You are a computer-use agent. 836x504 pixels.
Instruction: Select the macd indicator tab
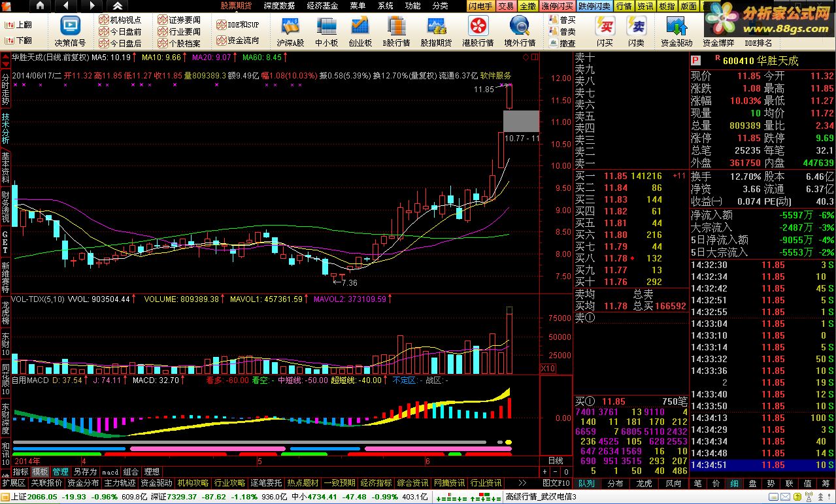[110, 471]
